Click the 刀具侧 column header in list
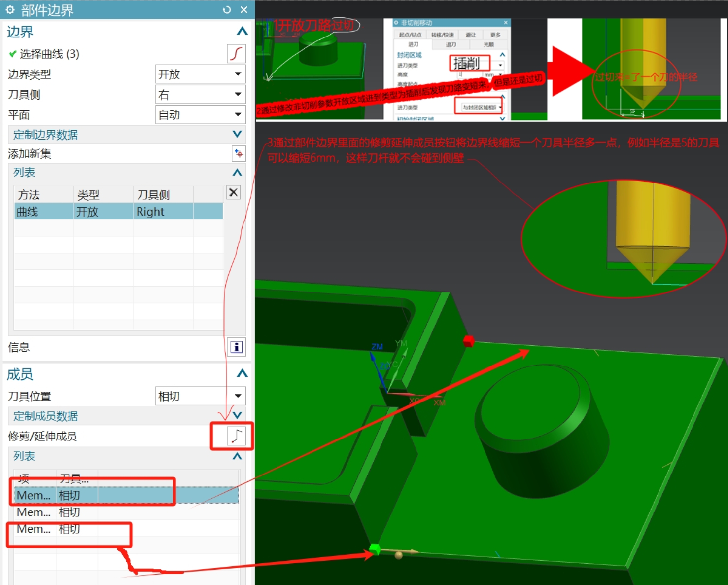728x585 pixels. [x=163, y=195]
